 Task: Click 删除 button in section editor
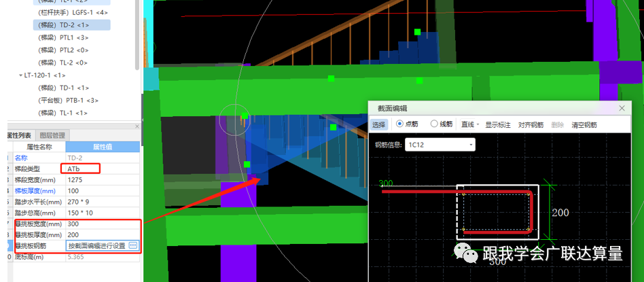557,124
